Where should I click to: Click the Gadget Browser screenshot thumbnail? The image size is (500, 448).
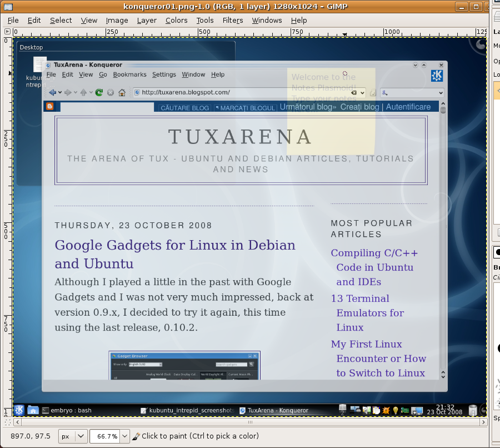(x=184, y=365)
